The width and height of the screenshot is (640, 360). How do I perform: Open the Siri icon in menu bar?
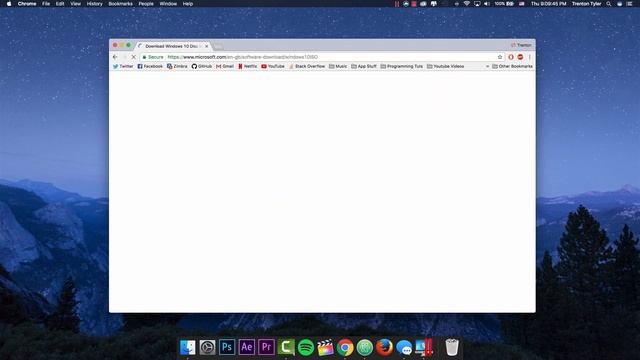[619, 4]
